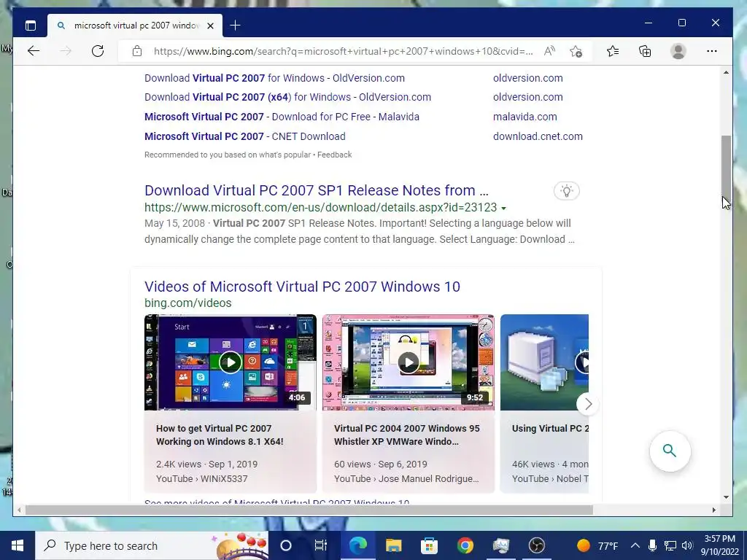The height and width of the screenshot is (560, 747).
Task: Play the Windows 8.1 X64 video thumbnail
Action: pyautogui.click(x=230, y=362)
